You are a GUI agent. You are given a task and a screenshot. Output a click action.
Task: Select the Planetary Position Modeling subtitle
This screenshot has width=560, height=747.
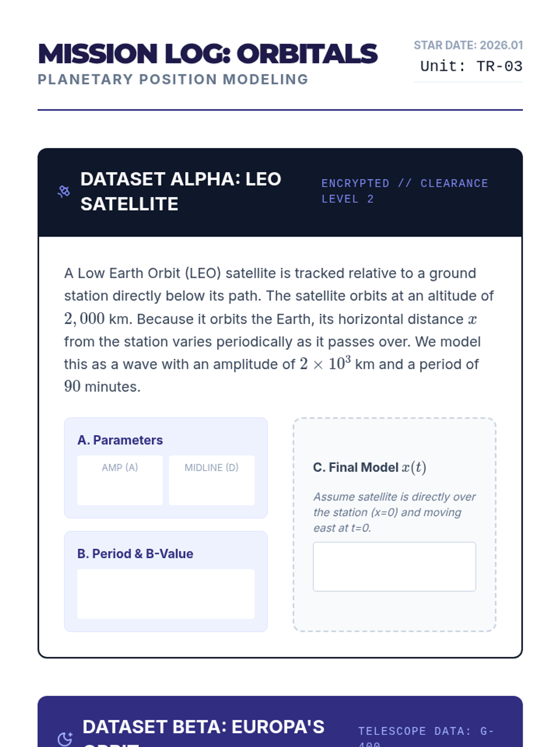pyautogui.click(x=173, y=79)
